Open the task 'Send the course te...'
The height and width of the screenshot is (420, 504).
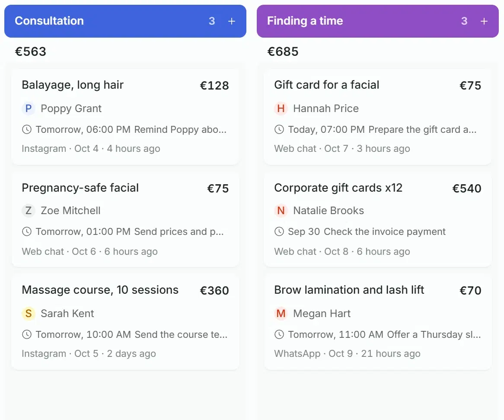click(x=181, y=334)
